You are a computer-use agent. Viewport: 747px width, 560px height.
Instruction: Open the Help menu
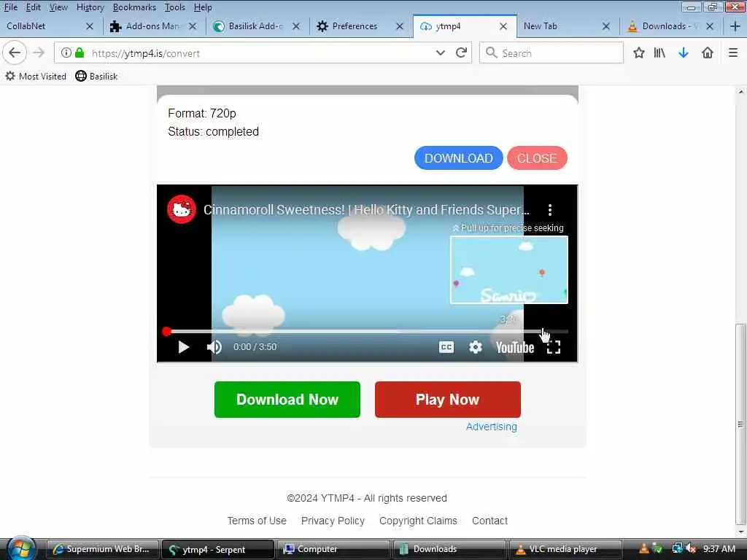point(203,7)
